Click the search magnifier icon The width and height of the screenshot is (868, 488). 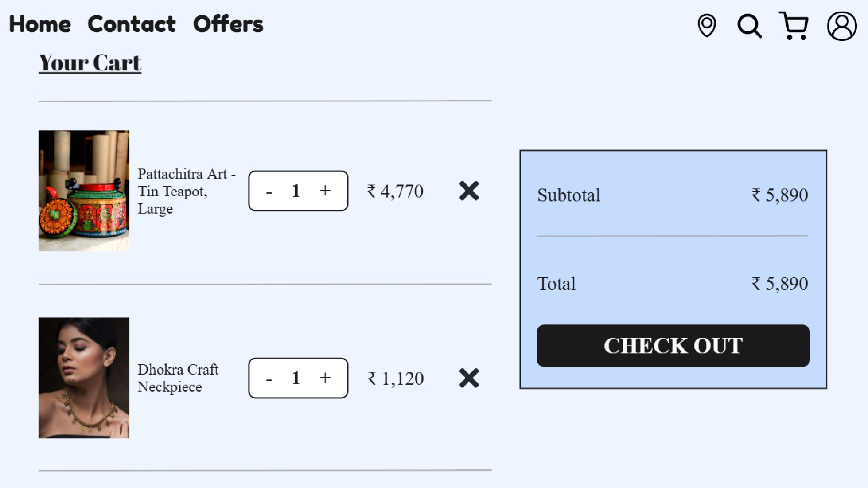pos(749,26)
